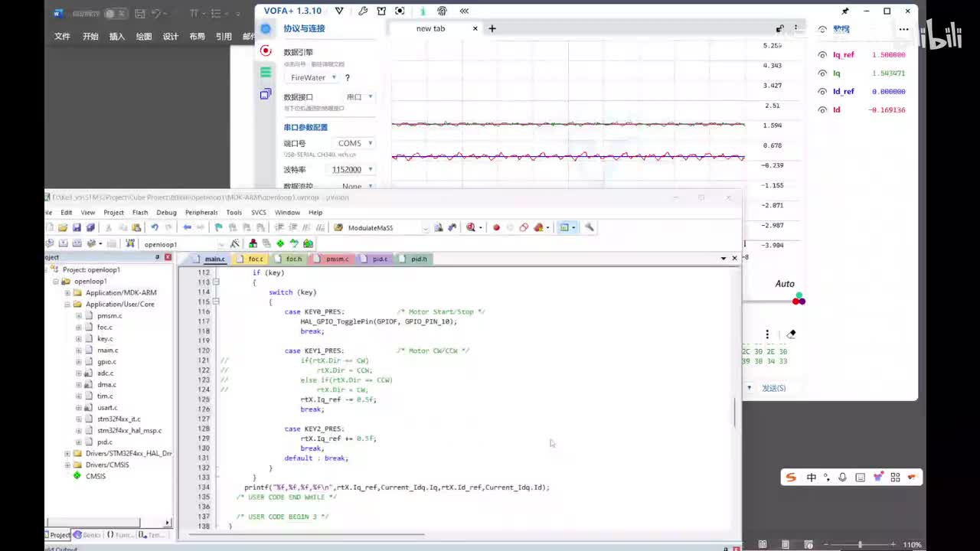Open the question mark help beside FireWater

click(x=348, y=78)
